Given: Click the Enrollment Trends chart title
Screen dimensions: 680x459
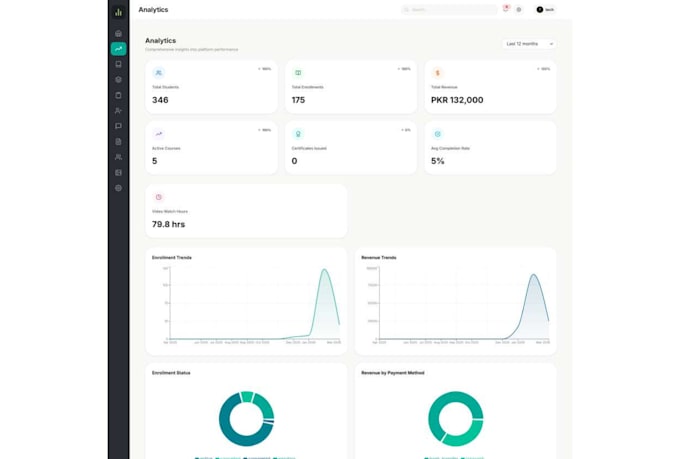Looking at the screenshot, I should pyautogui.click(x=172, y=258).
